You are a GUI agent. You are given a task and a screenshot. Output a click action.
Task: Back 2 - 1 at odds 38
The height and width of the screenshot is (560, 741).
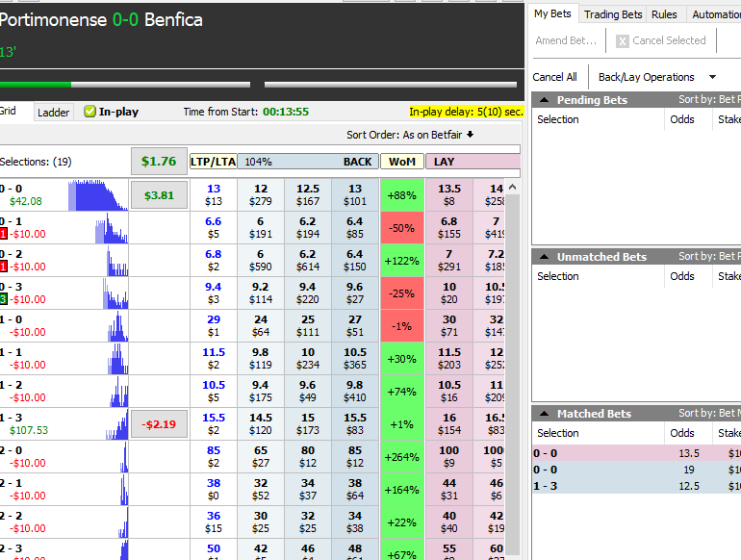355,489
